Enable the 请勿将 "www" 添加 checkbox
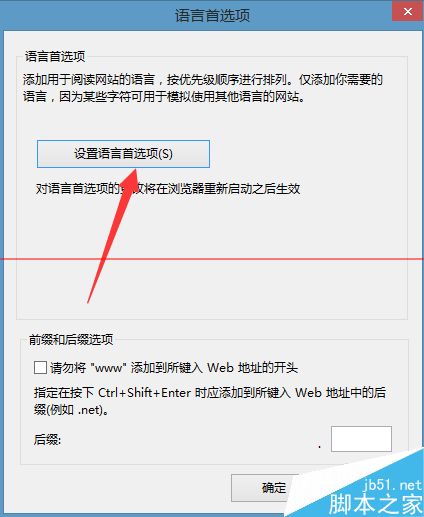 [40, 368]
